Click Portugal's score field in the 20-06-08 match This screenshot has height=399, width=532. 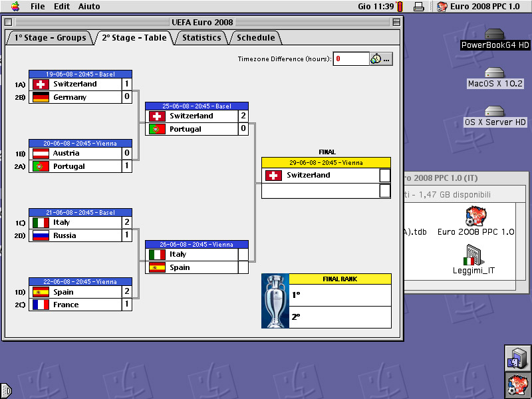click(x=127, y=166)
